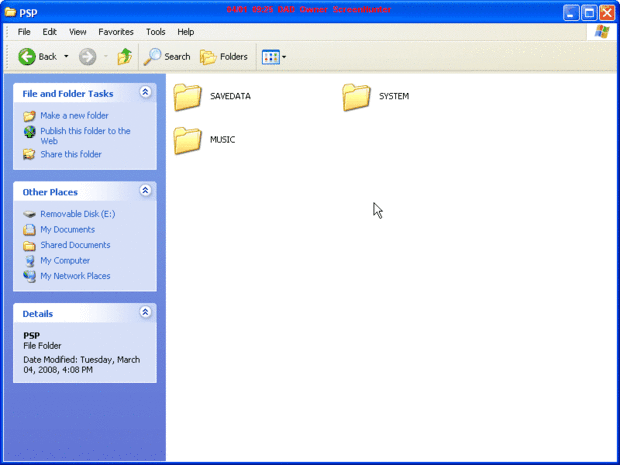Click the My Documents icon
Viewport: 620px width, 465px height.
point(29,230)
